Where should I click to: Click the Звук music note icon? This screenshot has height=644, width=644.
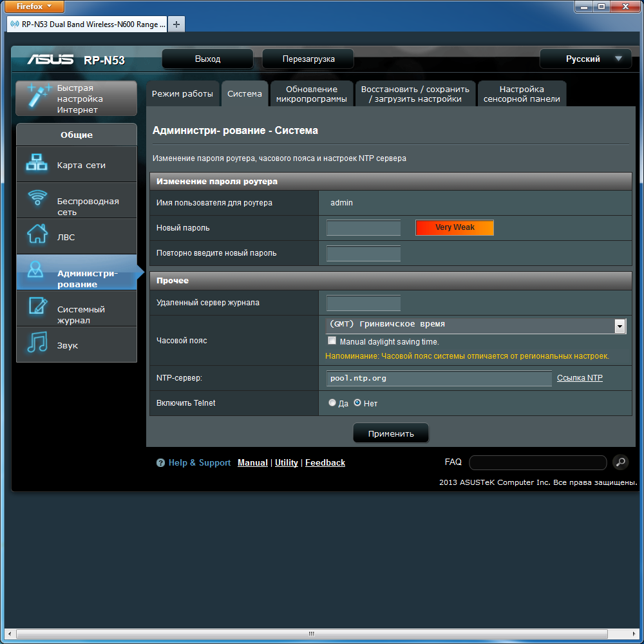[x=37, y=342]
